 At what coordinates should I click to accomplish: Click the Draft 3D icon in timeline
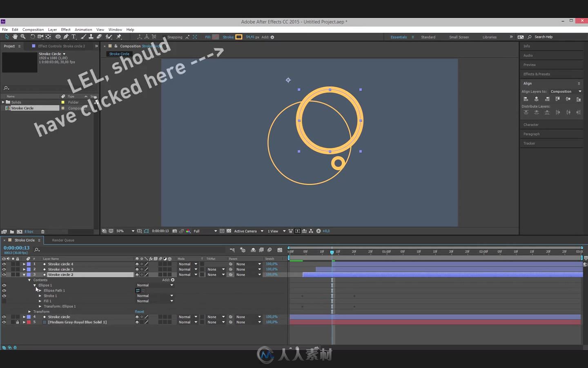tap(243, 250)
